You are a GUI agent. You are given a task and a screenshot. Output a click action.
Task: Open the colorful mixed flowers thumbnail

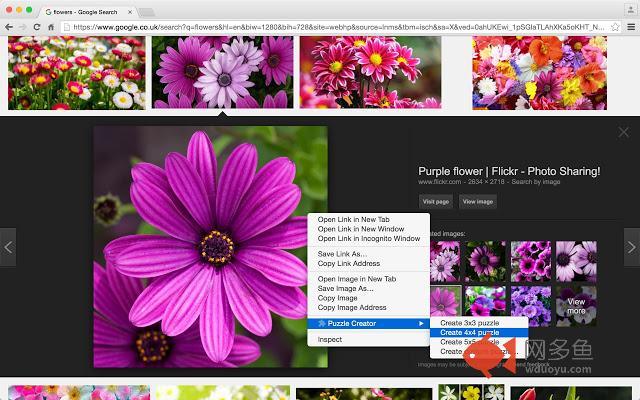click(540, 73)
